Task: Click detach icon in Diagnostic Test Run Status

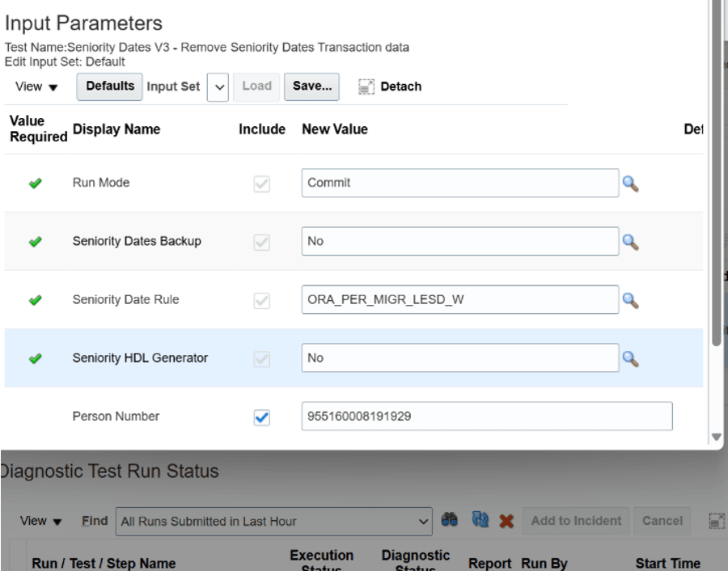Action: pos(717,521)
